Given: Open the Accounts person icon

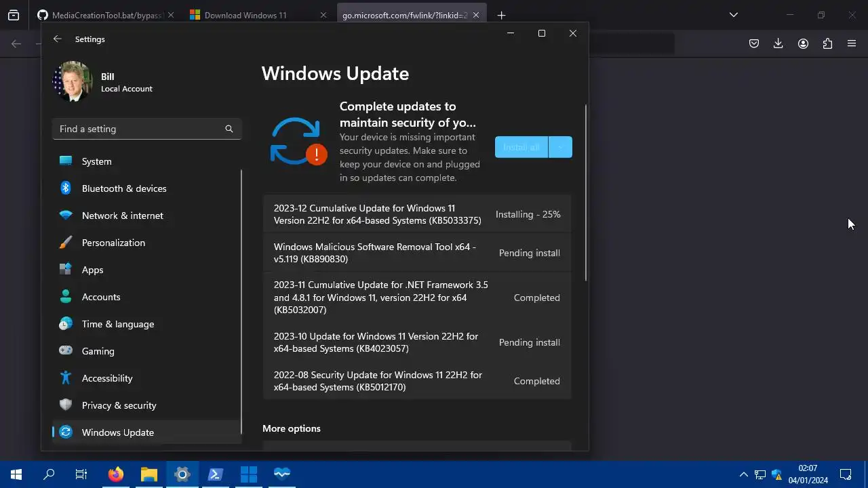Looking at the screenshot, I should [66, 297].
